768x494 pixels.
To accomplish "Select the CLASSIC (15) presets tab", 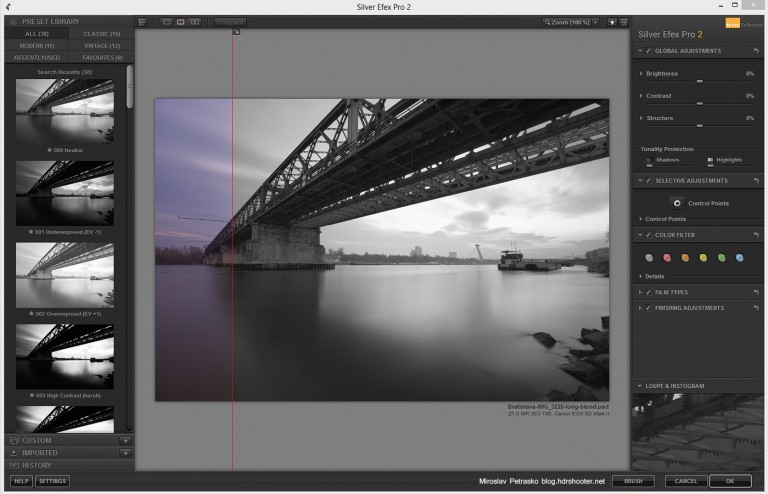I will pos(102,34).
